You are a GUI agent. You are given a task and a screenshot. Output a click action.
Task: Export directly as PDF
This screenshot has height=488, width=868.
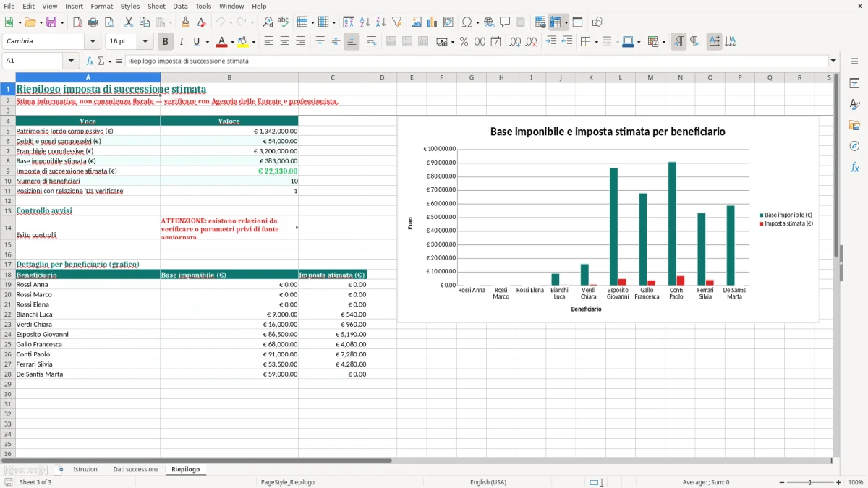coord(77,22)
